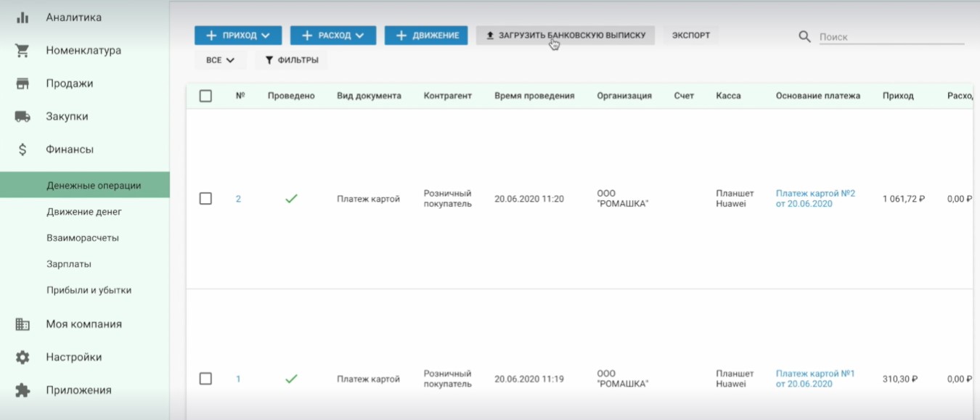Focus the Поиск search input field
The height and width of the screenshot is (420, 980).
pyautogui.click(x=891, y=37)
